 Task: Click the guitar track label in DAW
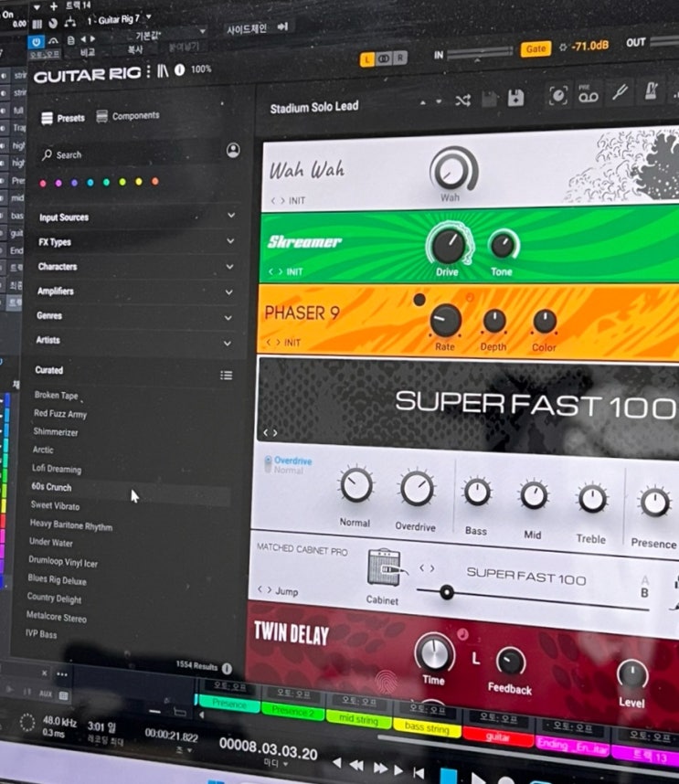(497, 737)
